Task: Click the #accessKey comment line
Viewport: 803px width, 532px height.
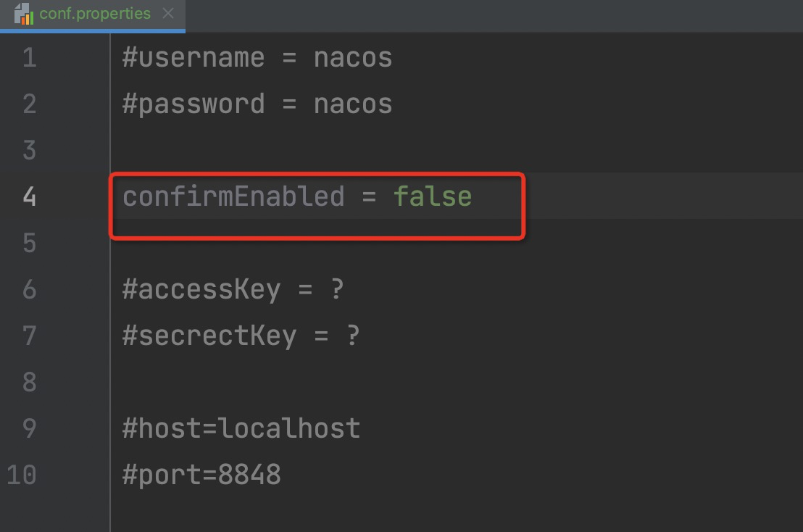Action: (x=233, y=289)
